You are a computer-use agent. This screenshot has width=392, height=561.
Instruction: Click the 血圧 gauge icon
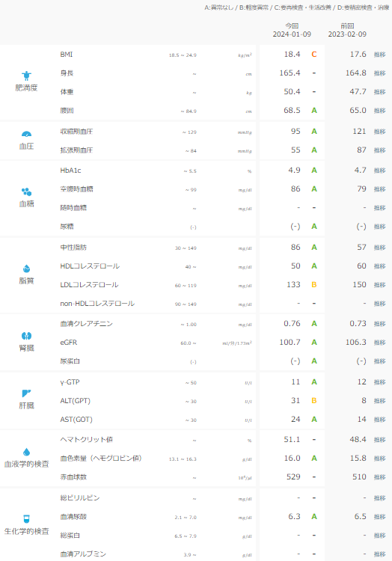point(26,134)
